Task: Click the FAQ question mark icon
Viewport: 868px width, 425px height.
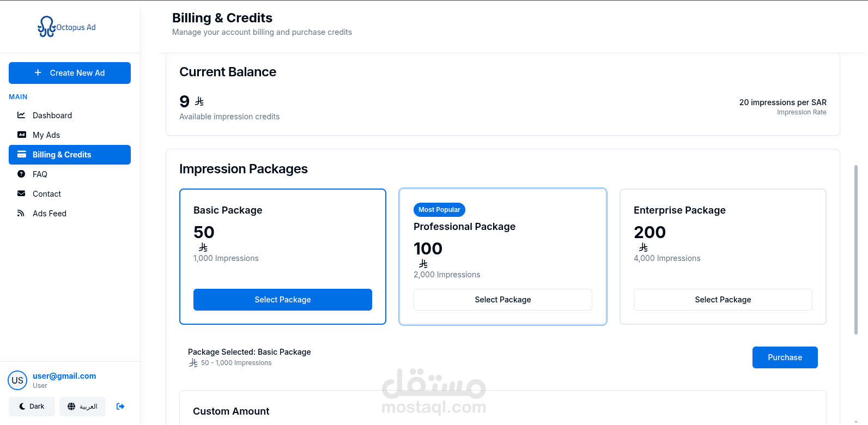Action: point(21,174)
